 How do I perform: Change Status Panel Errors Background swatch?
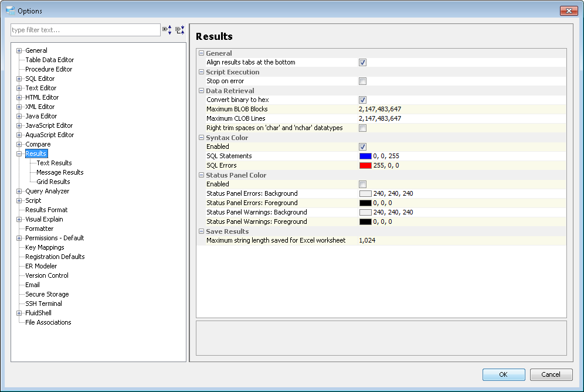[365, 193]
